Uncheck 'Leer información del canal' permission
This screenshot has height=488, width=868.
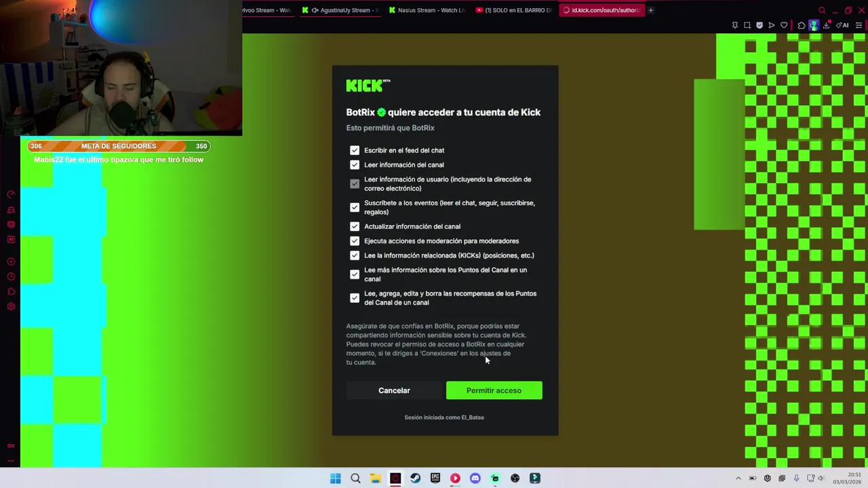point(355,165)
